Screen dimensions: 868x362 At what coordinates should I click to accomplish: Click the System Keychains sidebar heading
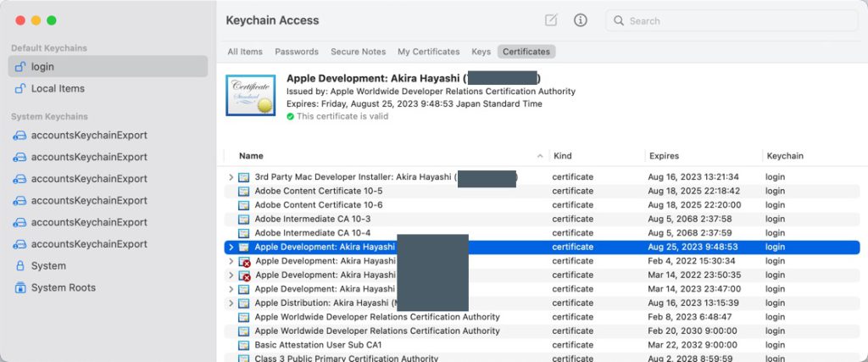click(49, 117)
